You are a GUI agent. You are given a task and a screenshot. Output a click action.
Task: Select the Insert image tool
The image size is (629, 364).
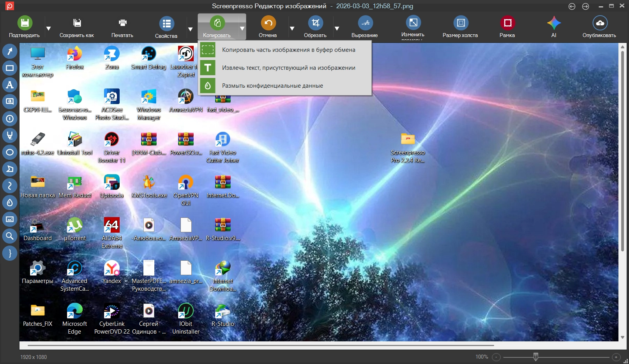(x=10, y=219)
